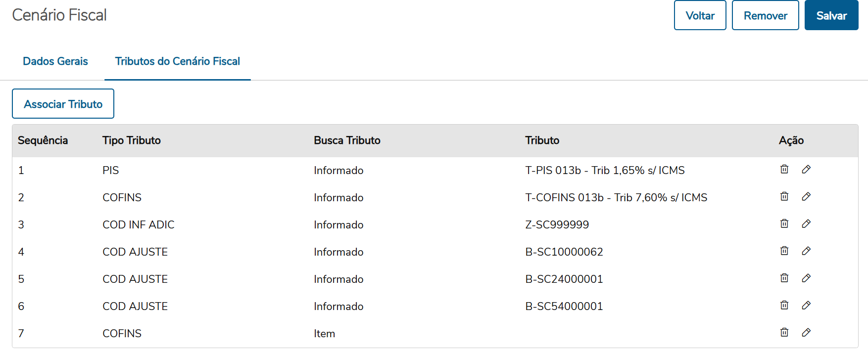Switch to the Dados Gerais tab
Screen dimensions: 868x357
coord(55,61)
